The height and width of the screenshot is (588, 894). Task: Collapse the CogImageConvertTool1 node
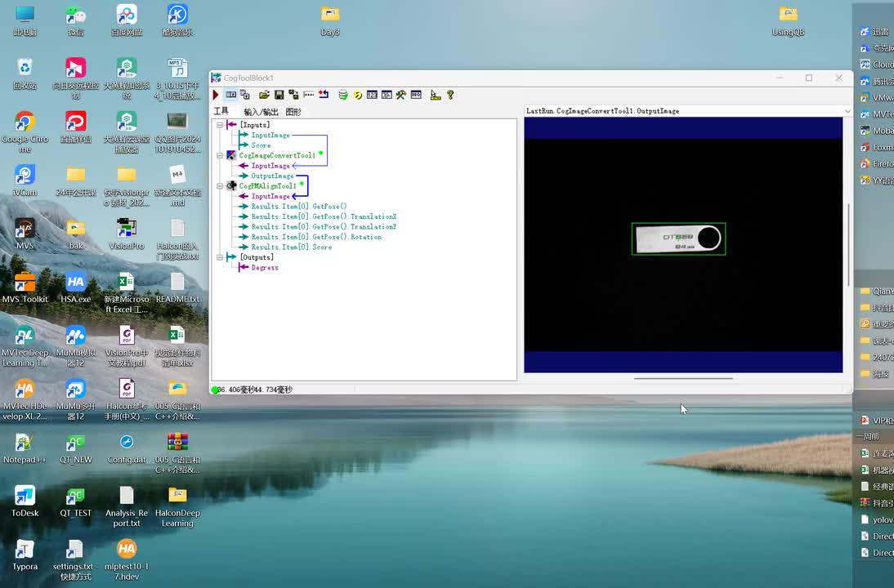pyautogui.click(x=220, y=155)
